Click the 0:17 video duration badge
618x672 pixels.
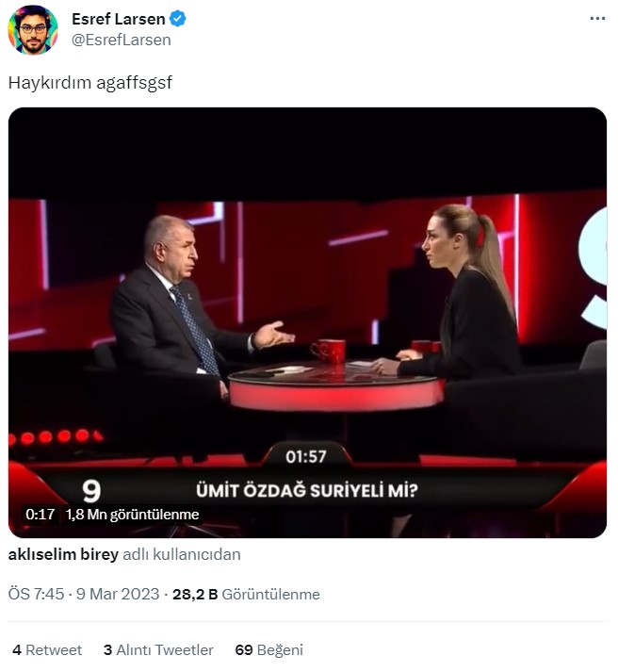point(41,515)
